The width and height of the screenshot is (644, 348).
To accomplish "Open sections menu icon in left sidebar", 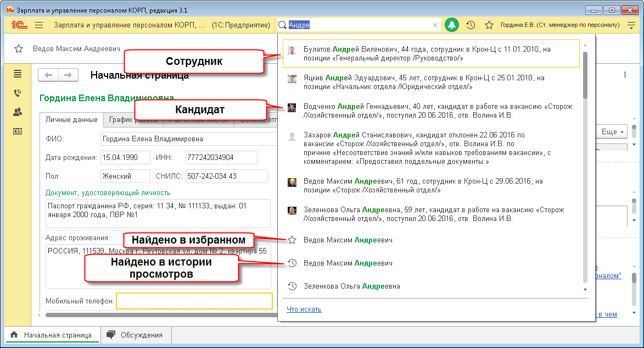I will (17, 74).
